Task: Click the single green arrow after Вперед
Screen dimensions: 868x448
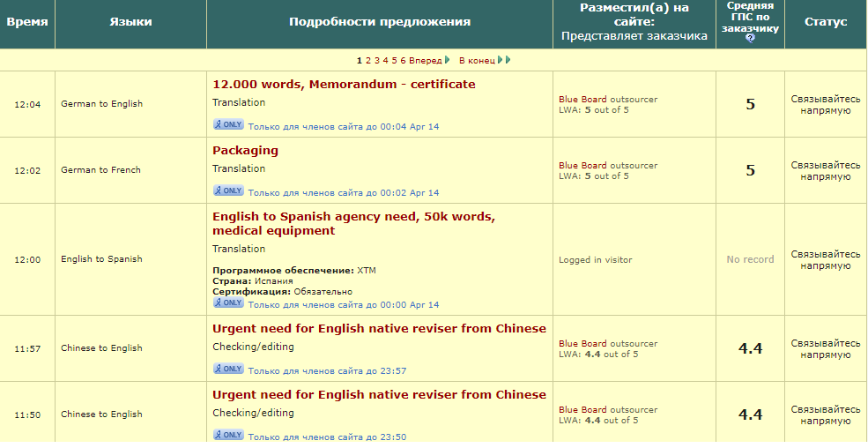Action: [448, 60]
